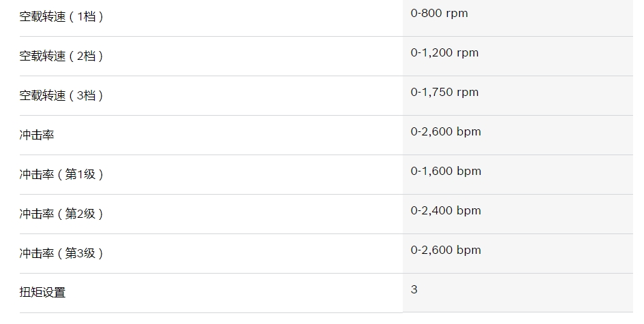Click the 扭矩设置 row label

pos(42,293)
